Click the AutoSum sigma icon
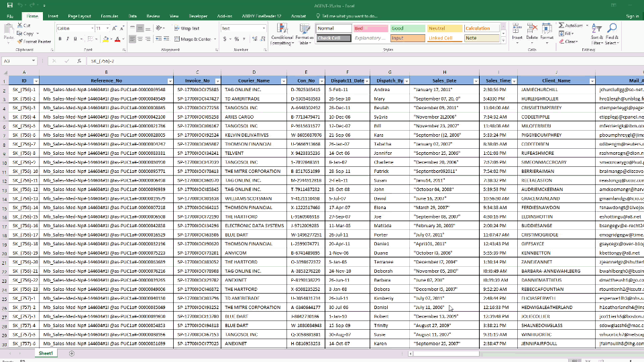 point(561,25)
